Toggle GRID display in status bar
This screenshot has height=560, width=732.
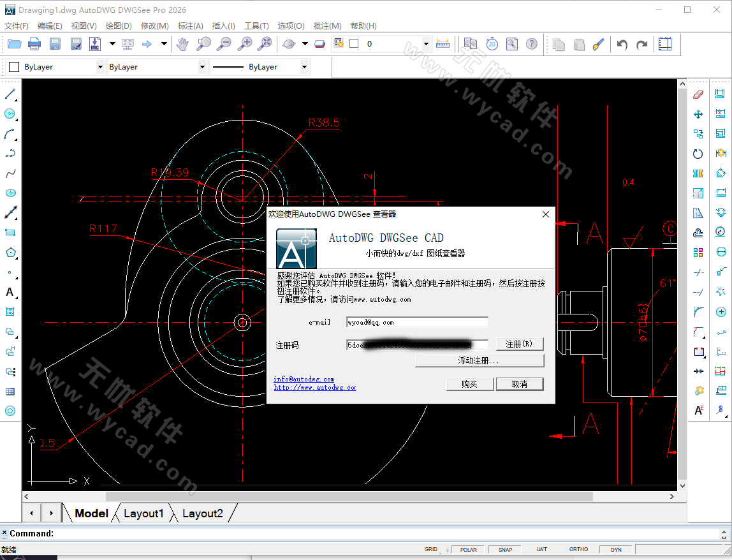click(431, 549)
